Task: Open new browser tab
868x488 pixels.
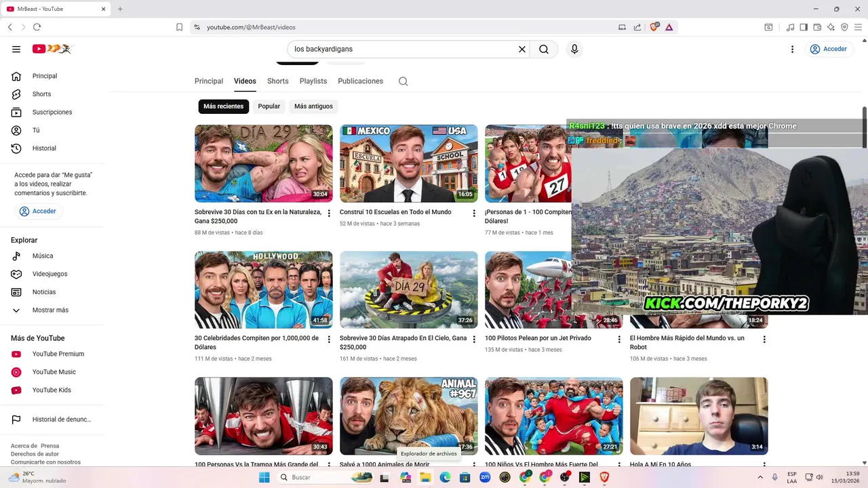Action: click(120, 9)
